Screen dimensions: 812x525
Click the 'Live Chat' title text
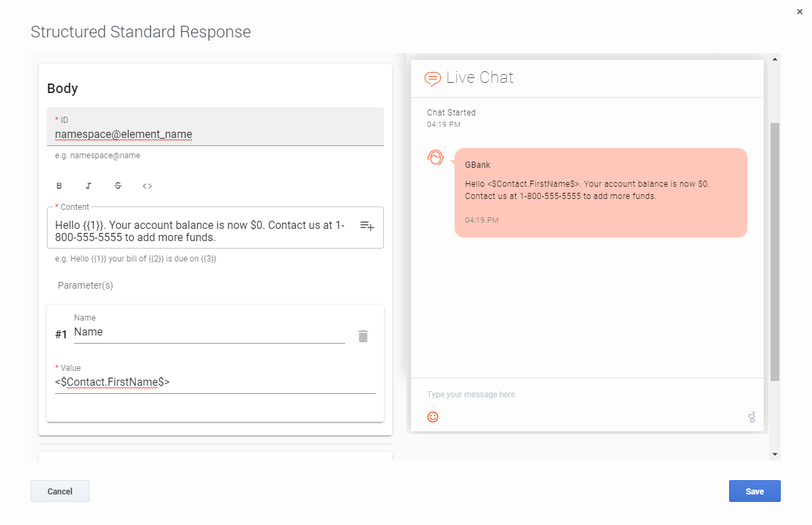(x=480, y=77)
